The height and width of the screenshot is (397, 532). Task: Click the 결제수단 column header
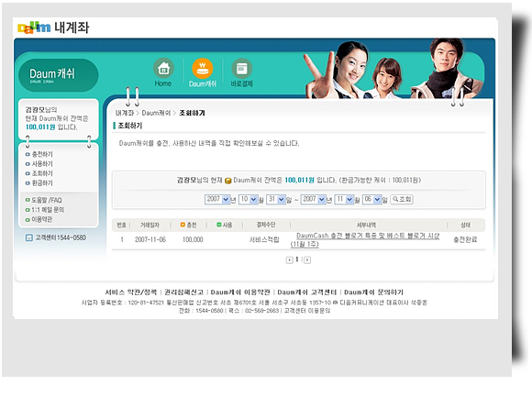click(266, 225)
